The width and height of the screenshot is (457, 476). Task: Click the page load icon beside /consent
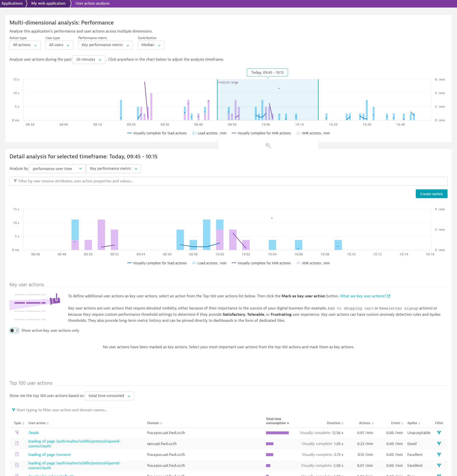pyautogui.click(x=17, y=454)
